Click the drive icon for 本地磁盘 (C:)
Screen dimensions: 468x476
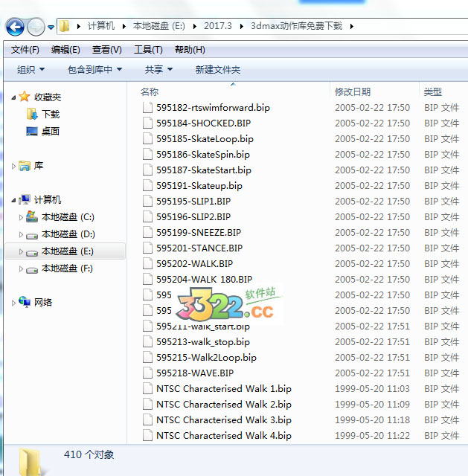click(32, 216)
